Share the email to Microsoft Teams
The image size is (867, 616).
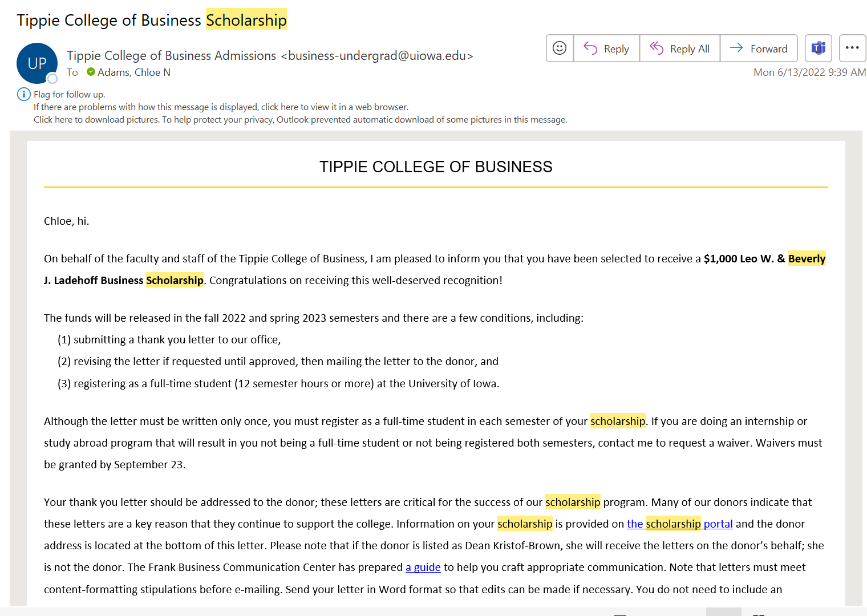[819, 48]
